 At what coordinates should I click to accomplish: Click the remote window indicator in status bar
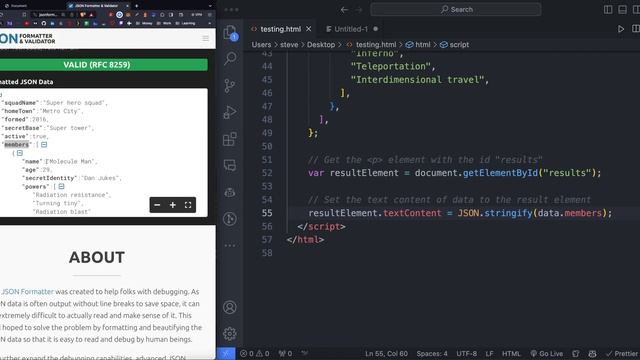click(x=226, y=353)
